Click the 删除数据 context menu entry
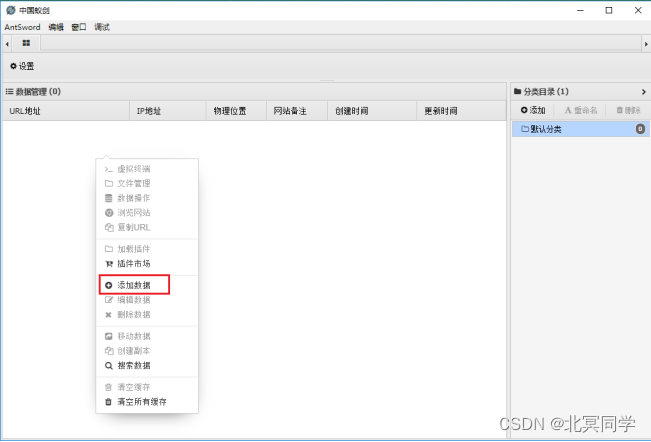Viewport: 651px width, 442px height. coord(147,314)
